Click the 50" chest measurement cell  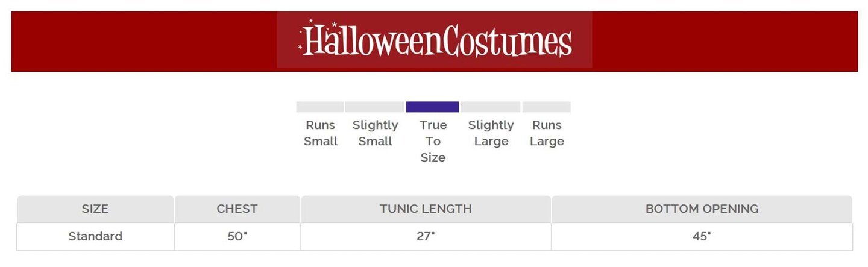point(237,236)
